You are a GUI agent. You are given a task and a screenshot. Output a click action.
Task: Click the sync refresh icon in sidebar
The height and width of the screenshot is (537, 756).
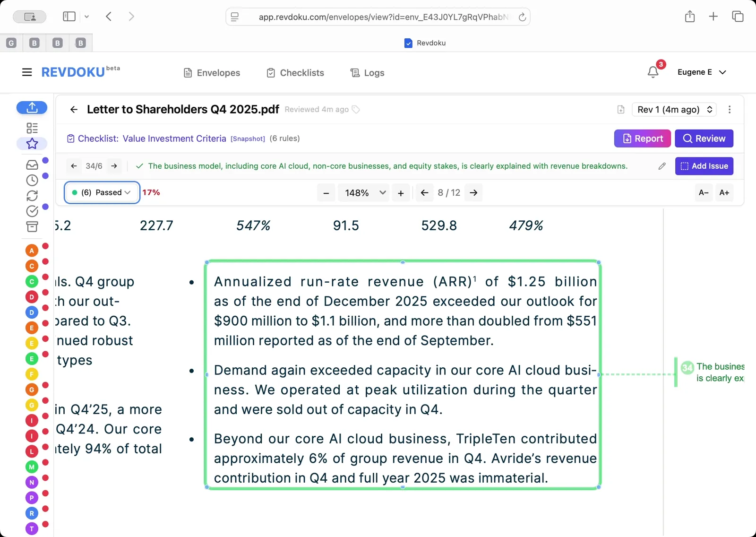click(x=32, y=196)
